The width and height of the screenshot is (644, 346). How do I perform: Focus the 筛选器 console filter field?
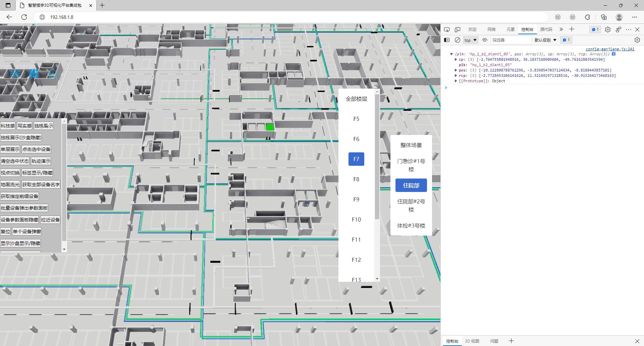pos(511,40)
